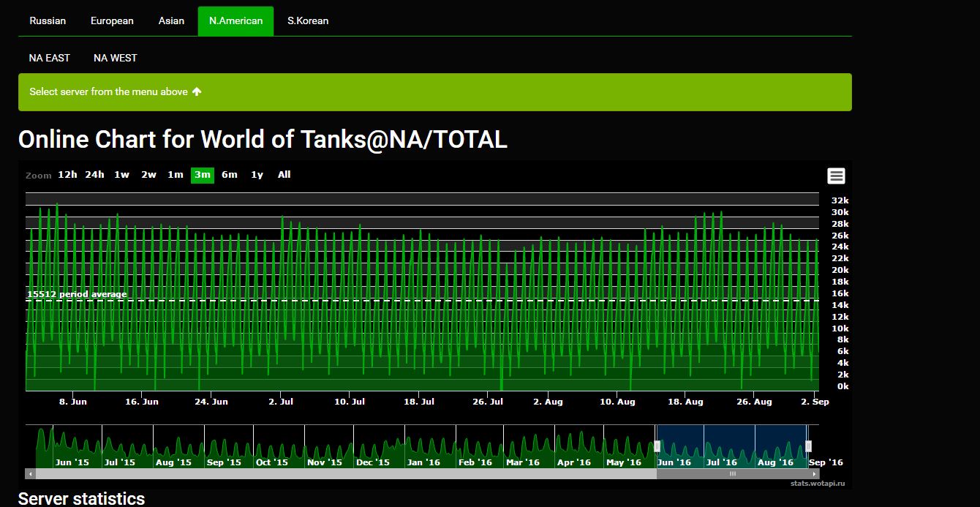
Task: Zoom the chart to 1m
Action: [176, 175]
